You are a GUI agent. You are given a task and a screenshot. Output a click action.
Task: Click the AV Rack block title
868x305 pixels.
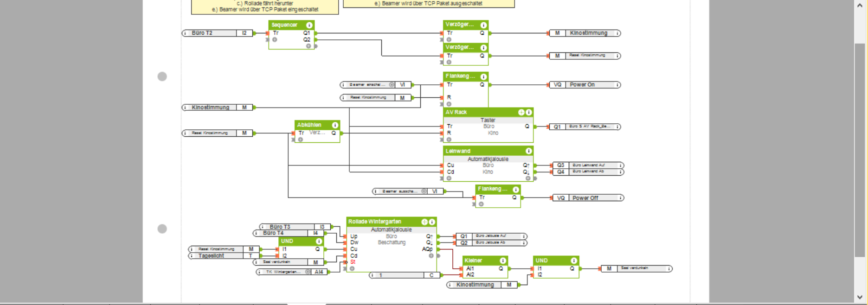(x=456, y=112)
